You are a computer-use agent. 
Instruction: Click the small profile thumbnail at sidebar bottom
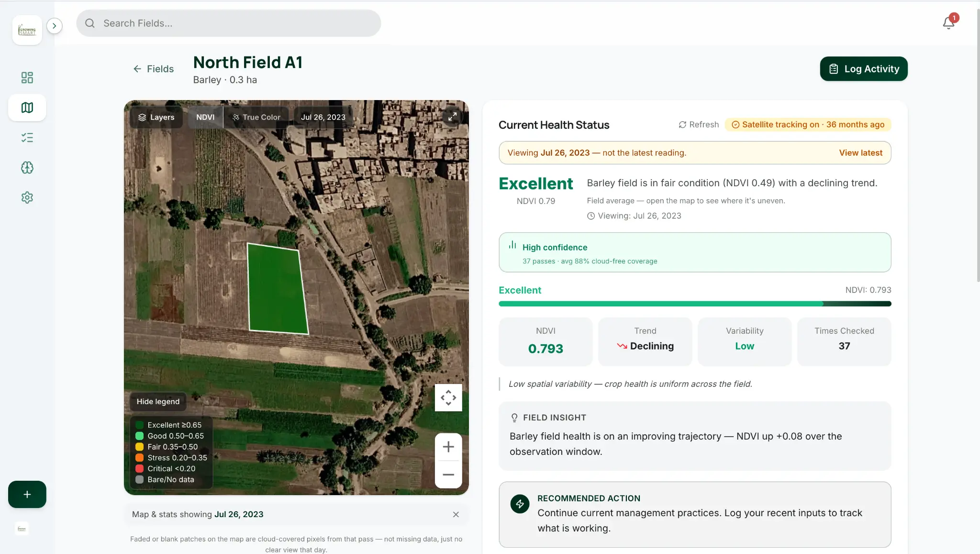pyautogui.click(x=22, y=529)
